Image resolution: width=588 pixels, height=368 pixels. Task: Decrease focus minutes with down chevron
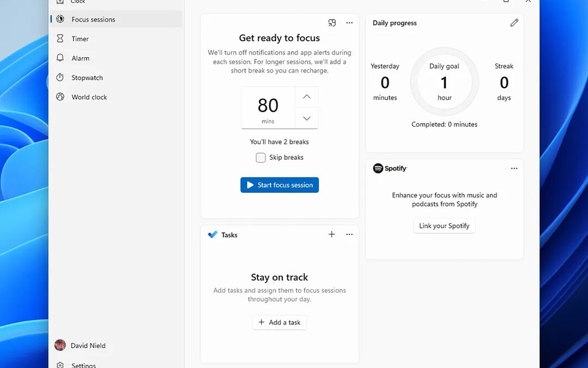coord(307,118)
